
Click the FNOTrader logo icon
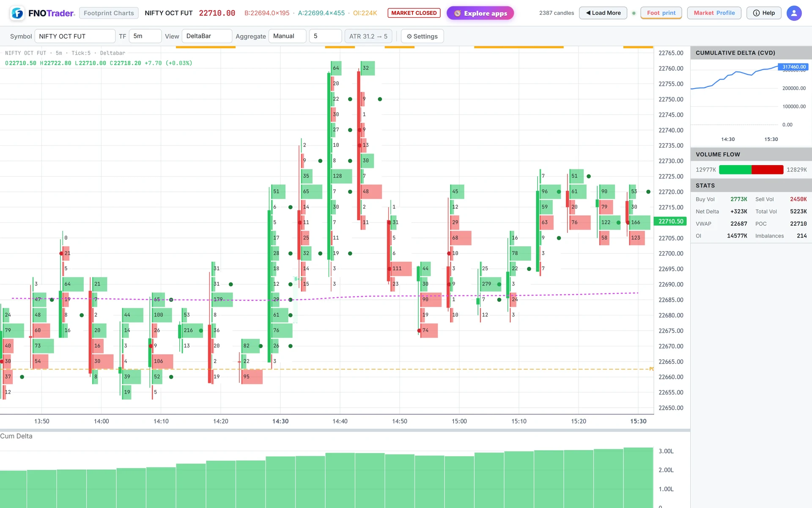pos(17,13)
